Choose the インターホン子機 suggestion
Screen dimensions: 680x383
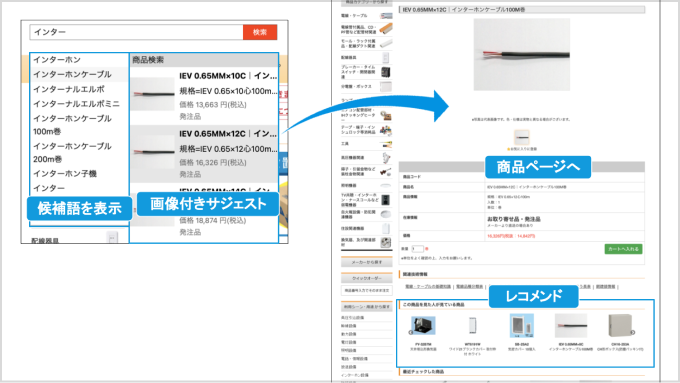coord(65,173)
